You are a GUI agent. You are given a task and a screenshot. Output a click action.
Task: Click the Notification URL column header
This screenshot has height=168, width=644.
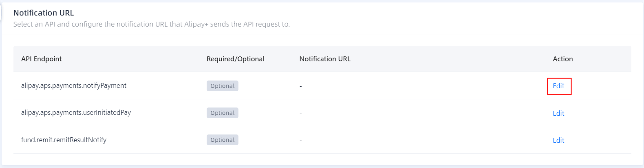coord(325,59)
